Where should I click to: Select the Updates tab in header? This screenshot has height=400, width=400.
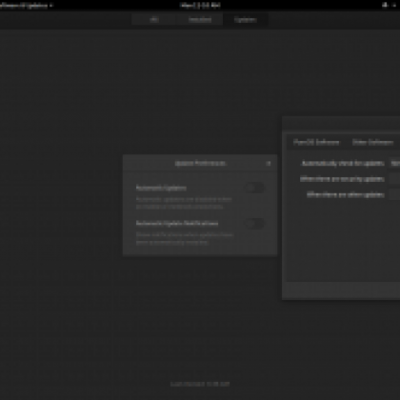pyautogui.click(x=245, y=20)
